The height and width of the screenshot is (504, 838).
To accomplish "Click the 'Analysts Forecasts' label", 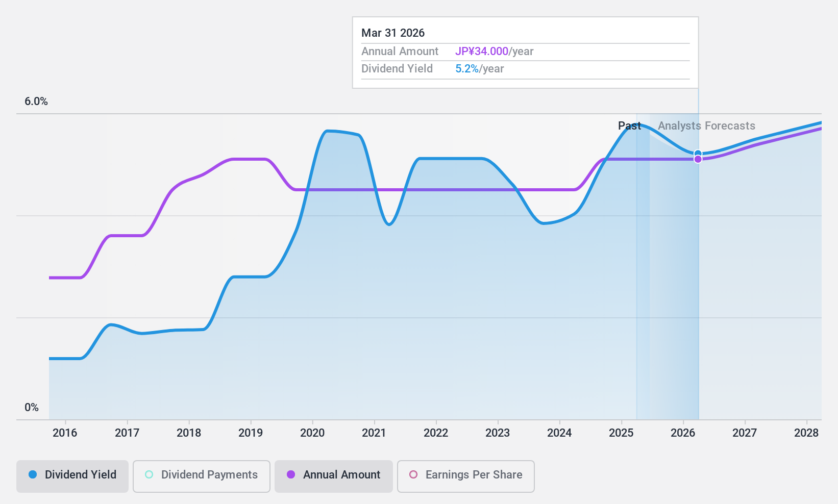I will (706, 126).
